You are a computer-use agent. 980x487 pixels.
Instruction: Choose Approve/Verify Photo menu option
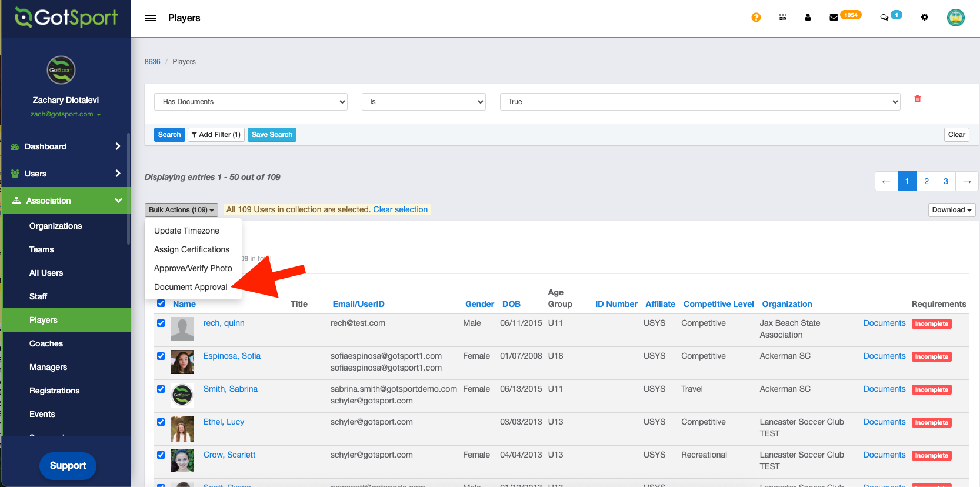tap(193, 268)
